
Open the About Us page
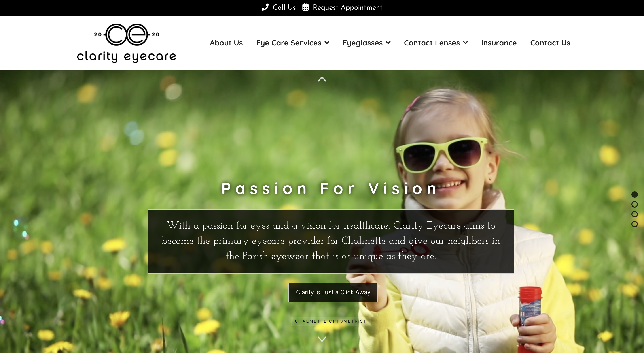[226, 43]
